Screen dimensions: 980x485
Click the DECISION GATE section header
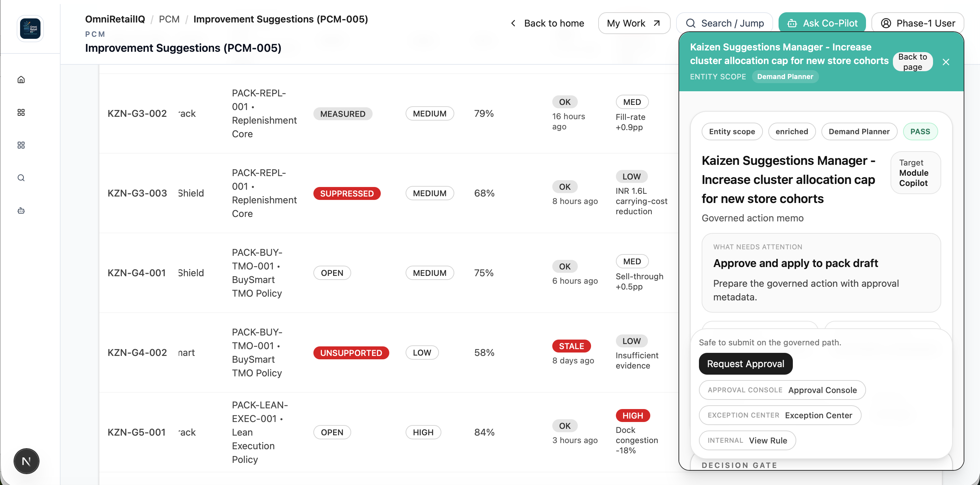[739, 465]
